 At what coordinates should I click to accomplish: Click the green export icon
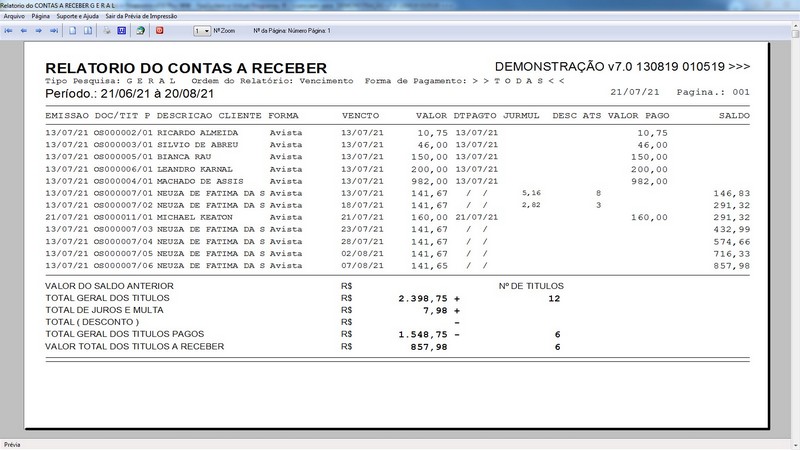click(140, 31)
